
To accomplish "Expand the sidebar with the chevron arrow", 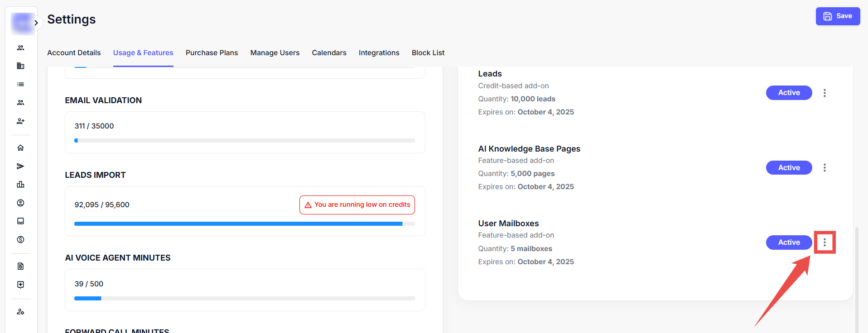I will pyautogui.click(x=36, y=23).
